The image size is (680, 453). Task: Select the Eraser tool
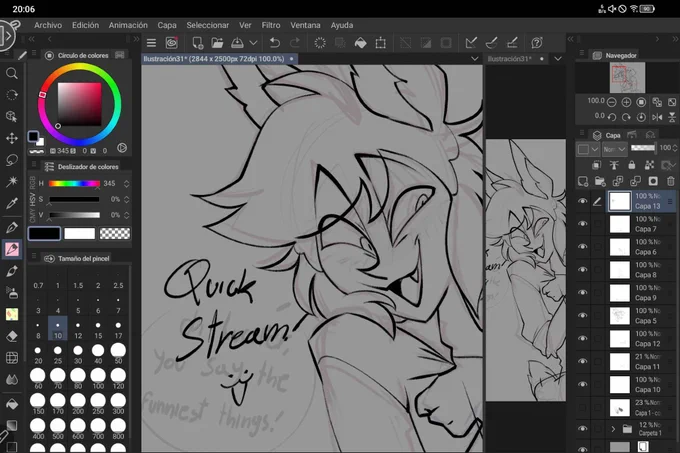click(12, 336)
